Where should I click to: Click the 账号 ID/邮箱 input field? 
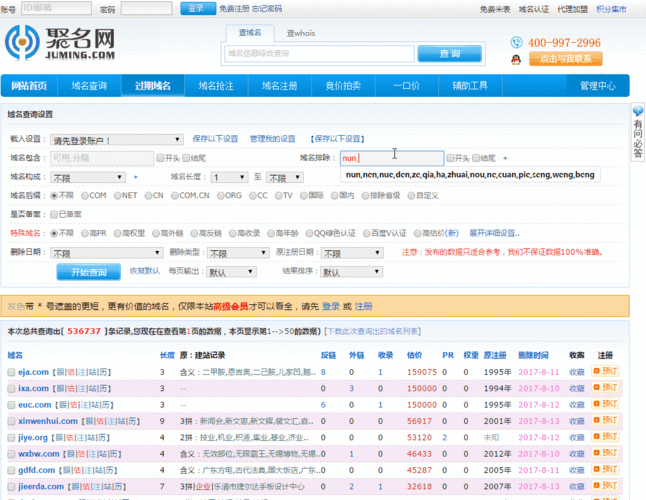pos(56,8)
